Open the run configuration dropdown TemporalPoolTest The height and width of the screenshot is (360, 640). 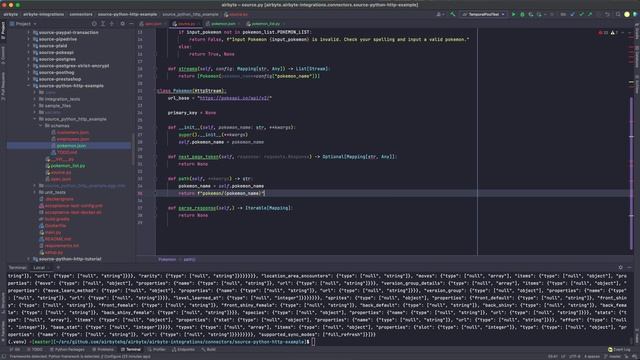484,14
